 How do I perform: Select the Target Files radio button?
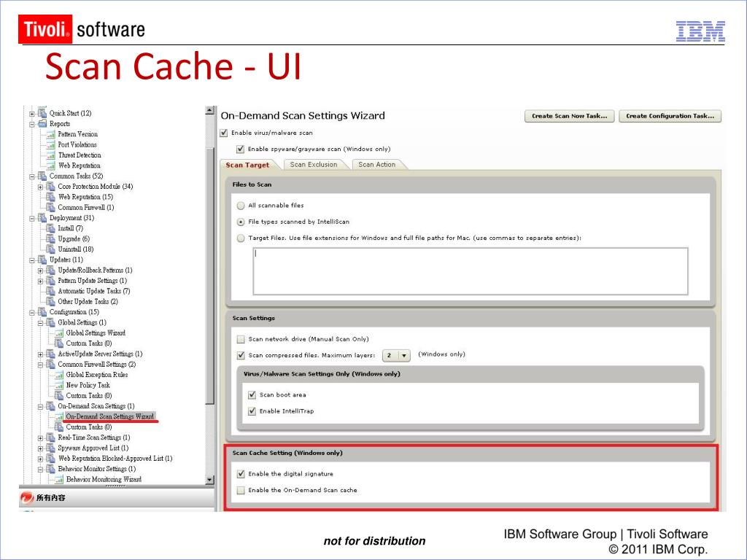coord(241,238)
